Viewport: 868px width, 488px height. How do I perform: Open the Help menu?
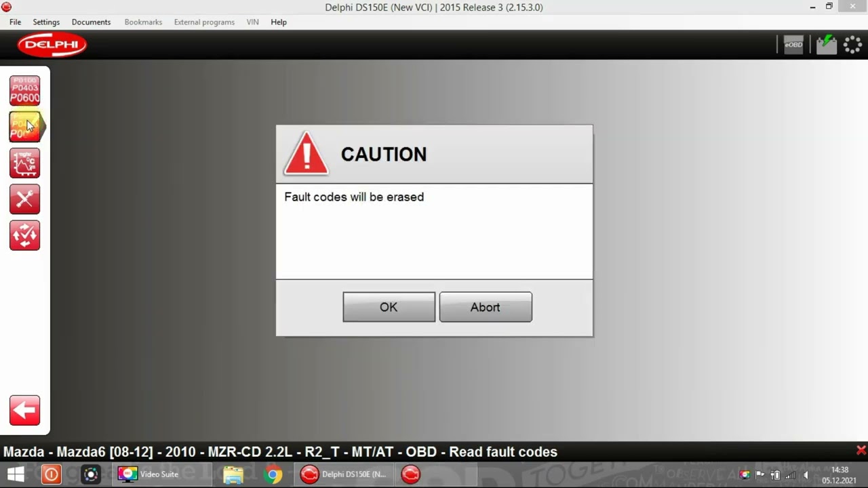[279, 22]
